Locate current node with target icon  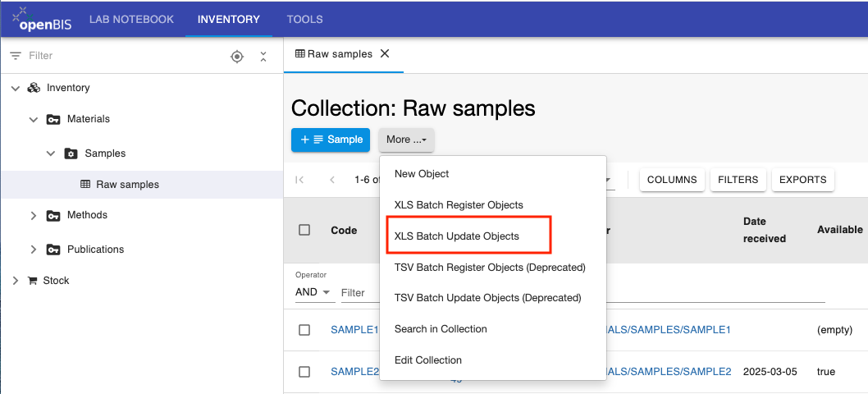pos(237,56)
